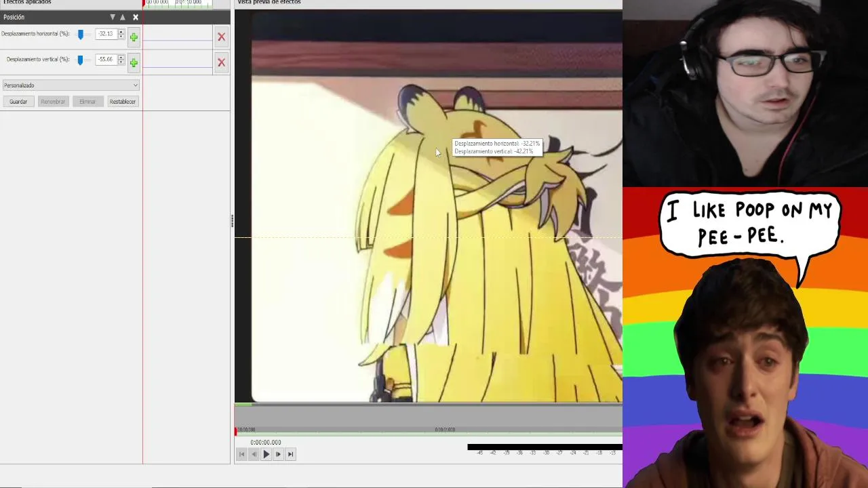
Task: Click the Eliminar button
Action: click(x=87, y=102)
